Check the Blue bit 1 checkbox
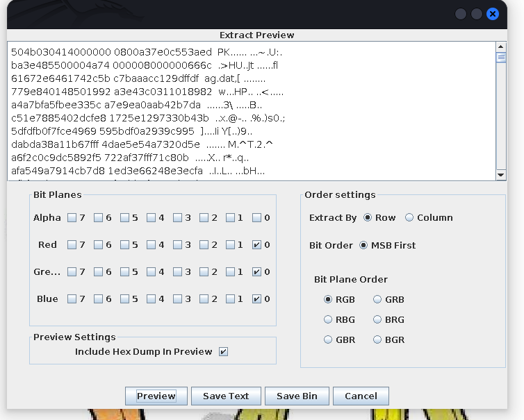Screen dimensions: 524x420 (230, 299)
